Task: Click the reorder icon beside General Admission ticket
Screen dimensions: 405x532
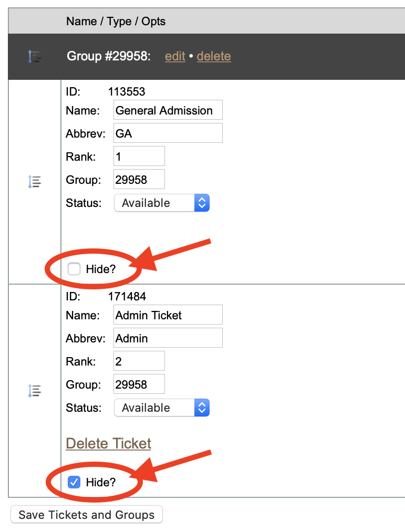Action: click(x=34, y=182)
